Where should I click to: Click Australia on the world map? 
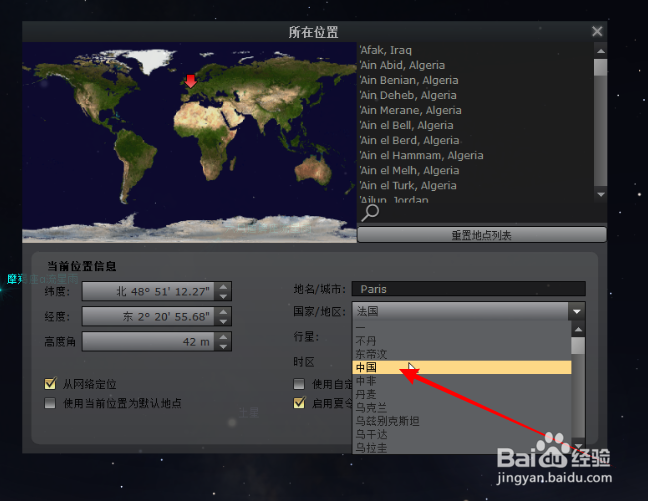tap(315, 168)
